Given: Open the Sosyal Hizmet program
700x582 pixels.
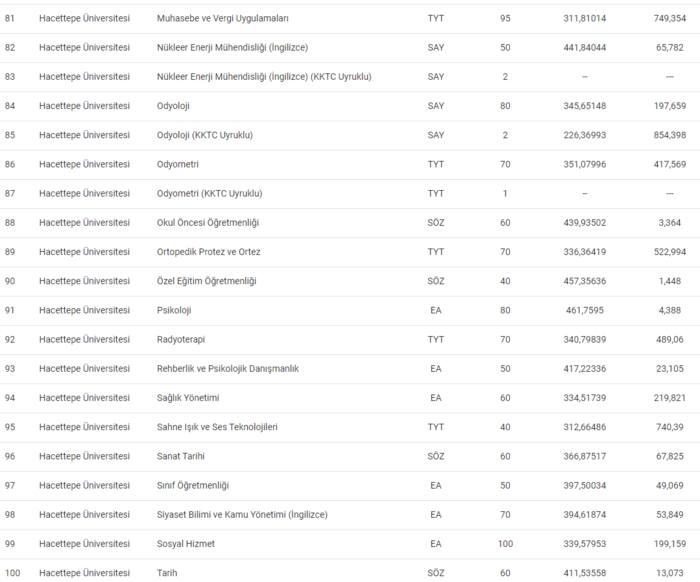Looking at the screenshot, I should point(186,543).
